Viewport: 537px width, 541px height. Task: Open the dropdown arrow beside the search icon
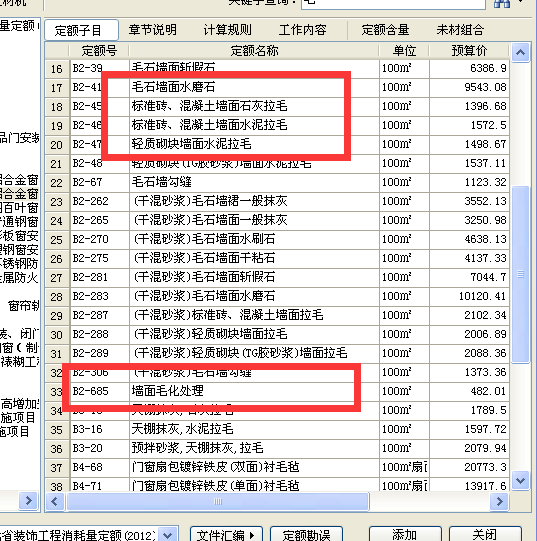tap(520, 2)
